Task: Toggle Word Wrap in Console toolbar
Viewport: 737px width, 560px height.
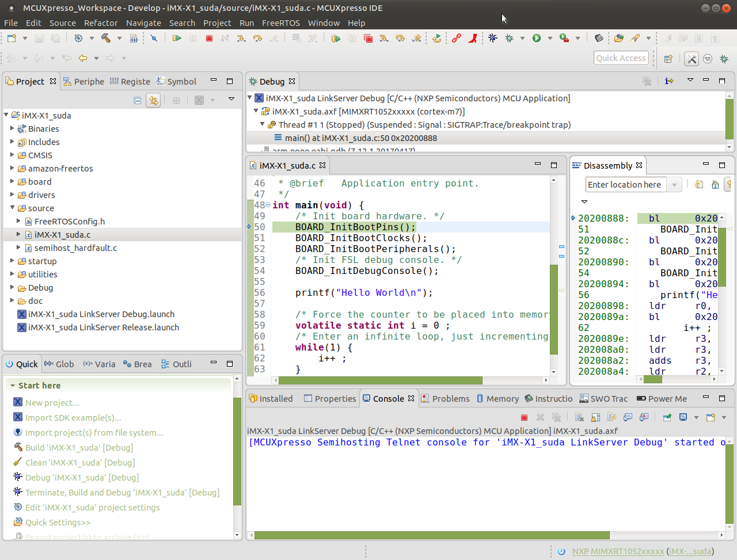Action: pos(611,417)
